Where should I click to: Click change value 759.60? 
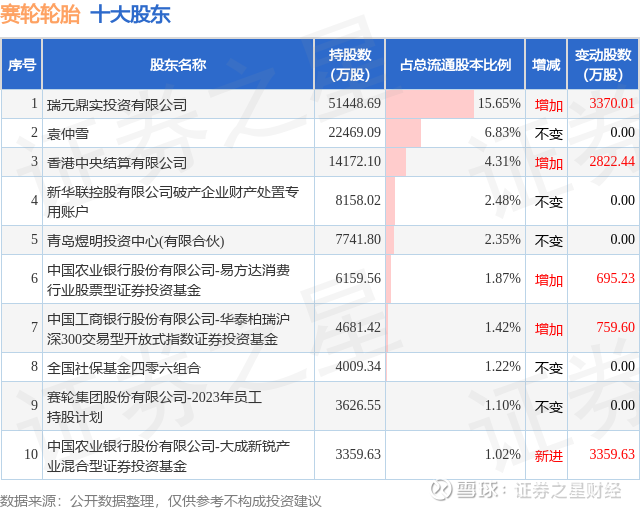616,327
